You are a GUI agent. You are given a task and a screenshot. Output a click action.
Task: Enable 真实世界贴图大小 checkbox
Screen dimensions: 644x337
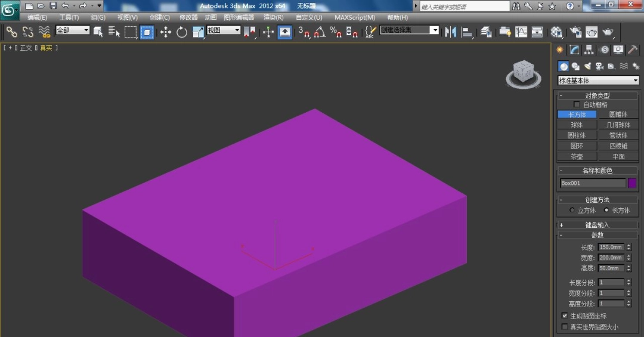564,327
